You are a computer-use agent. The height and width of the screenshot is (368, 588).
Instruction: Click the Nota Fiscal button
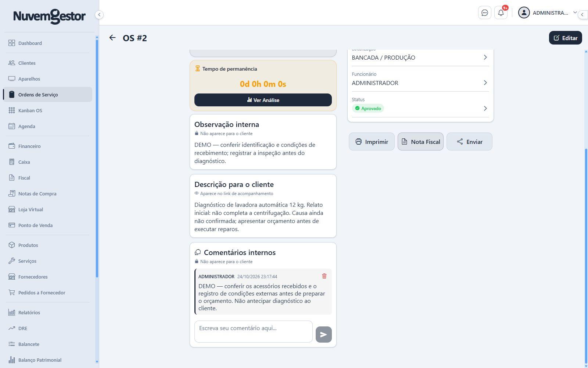pos(420,142)
